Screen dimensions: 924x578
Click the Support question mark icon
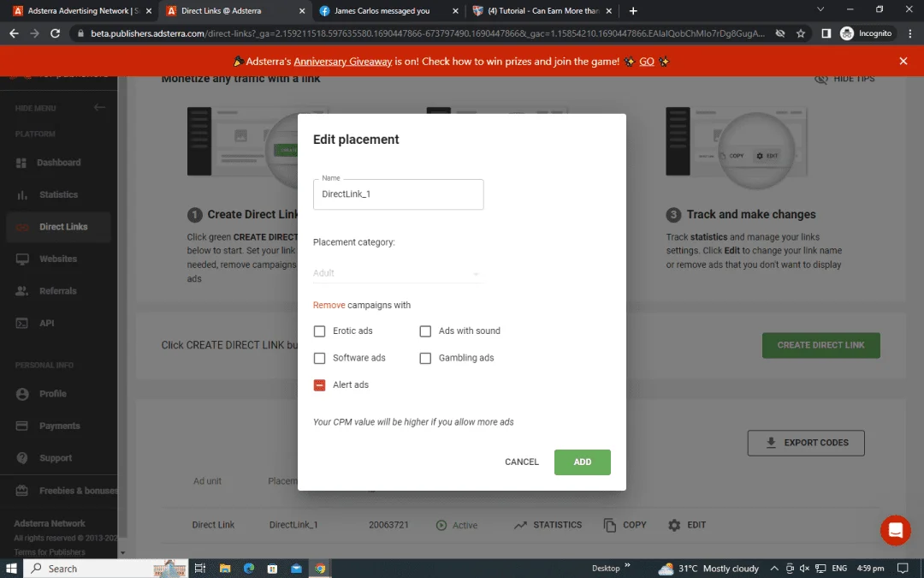pyautogui.click(x=21, y=458)
